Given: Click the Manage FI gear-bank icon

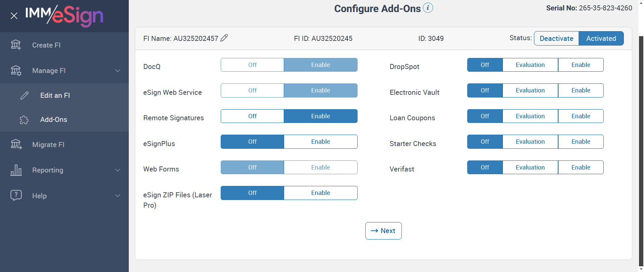Looking at the screenshot, I should (16, 71).
